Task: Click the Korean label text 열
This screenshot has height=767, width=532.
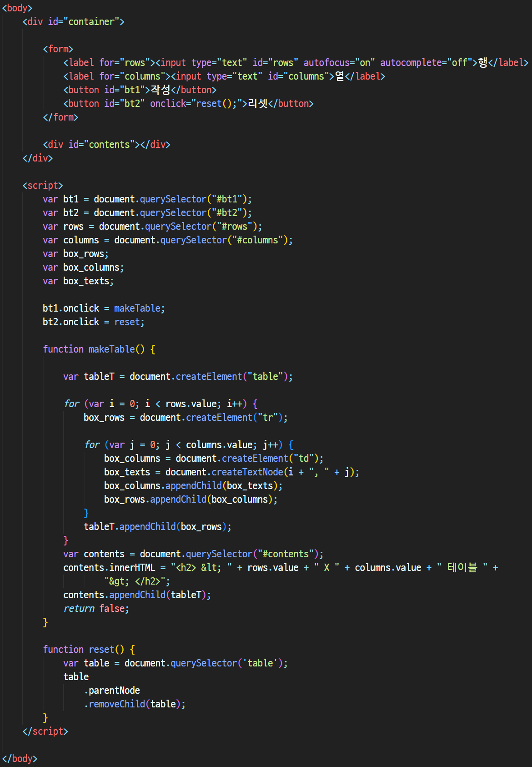Action: click(340, 76)
